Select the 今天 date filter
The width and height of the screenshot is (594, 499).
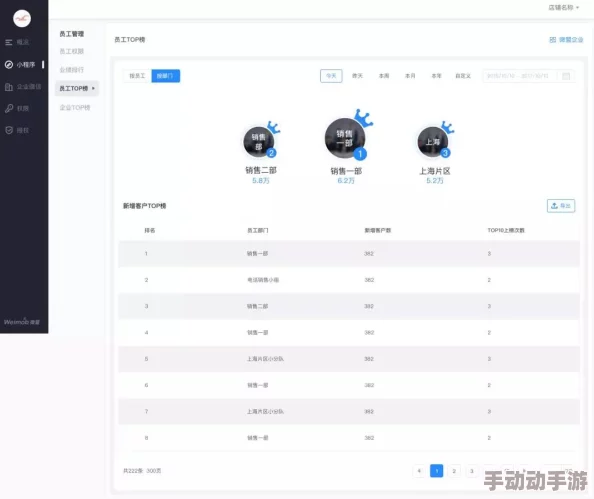pyautogui.click(x=331, y=76)
